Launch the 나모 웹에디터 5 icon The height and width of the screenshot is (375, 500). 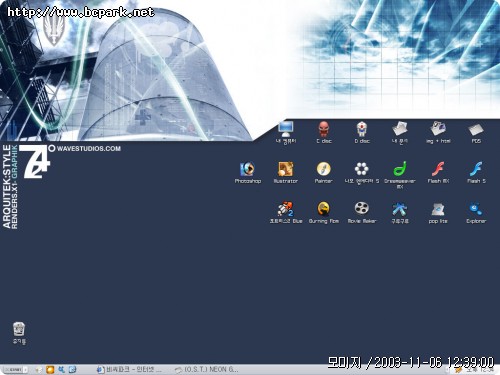362,172
